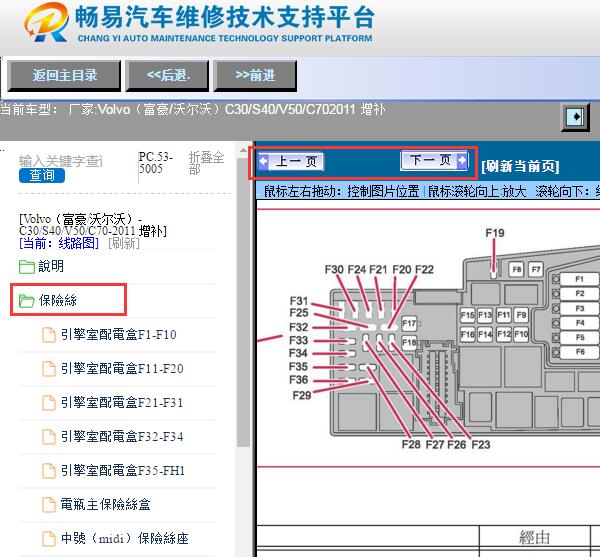Collapse the 保險絲 folder
The width and height of the screenshot is (600, 557).
tap(57, 300)
